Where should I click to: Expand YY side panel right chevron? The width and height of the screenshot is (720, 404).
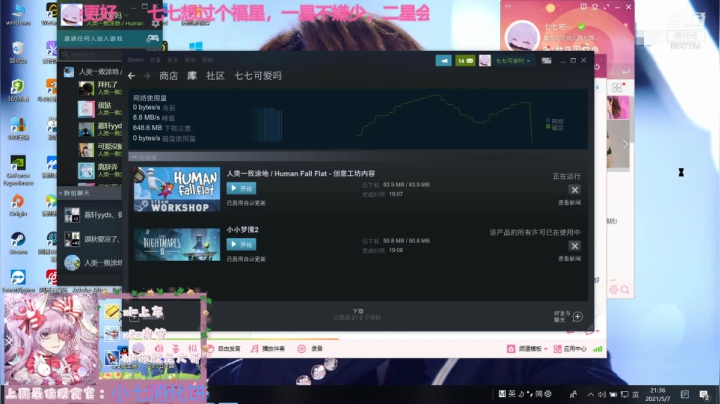click(625, 145)
